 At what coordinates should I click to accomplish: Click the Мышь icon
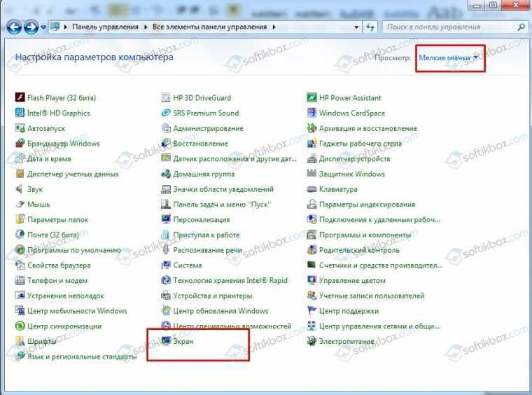coord(20,204)
